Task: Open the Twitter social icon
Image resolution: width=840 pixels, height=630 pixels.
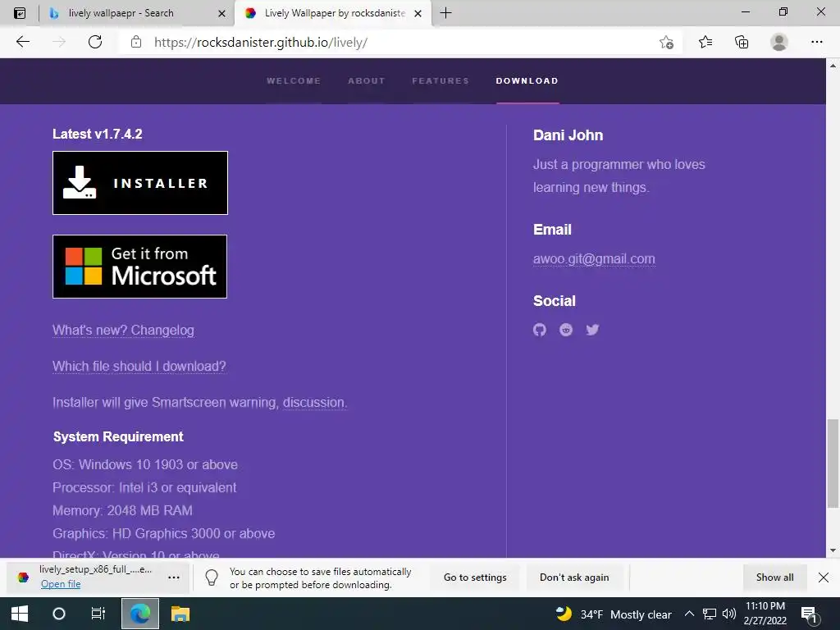Action: coord(592,330)
